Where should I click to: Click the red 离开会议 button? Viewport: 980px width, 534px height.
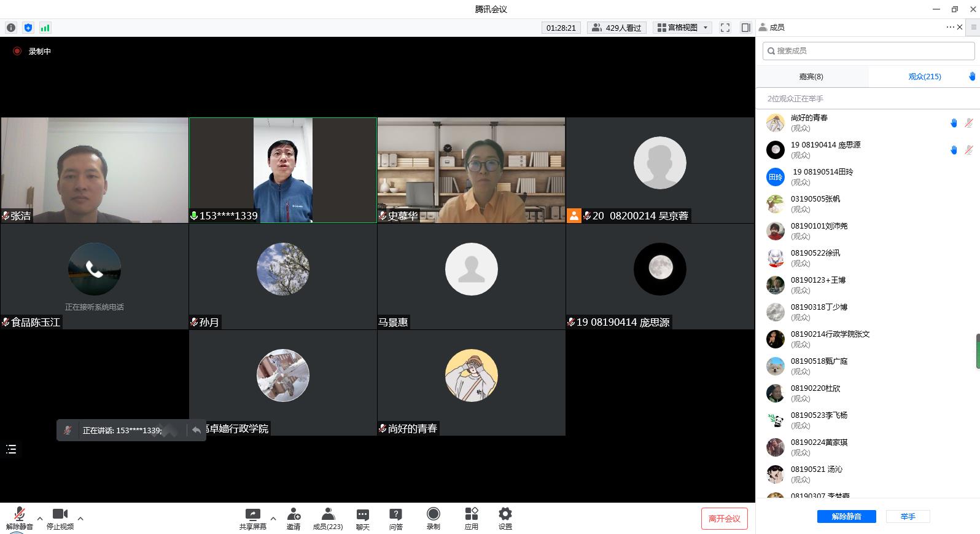tap(725, 519)
